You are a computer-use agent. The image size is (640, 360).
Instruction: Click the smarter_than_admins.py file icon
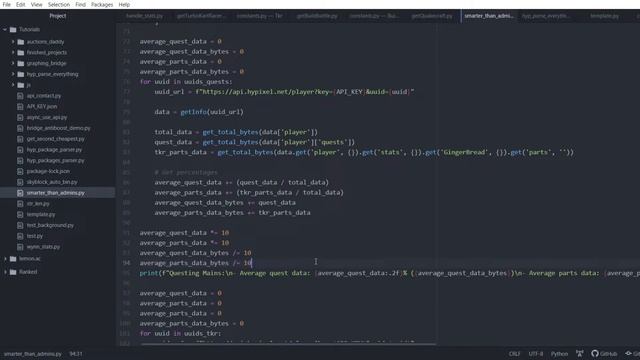tap(20, 193)
